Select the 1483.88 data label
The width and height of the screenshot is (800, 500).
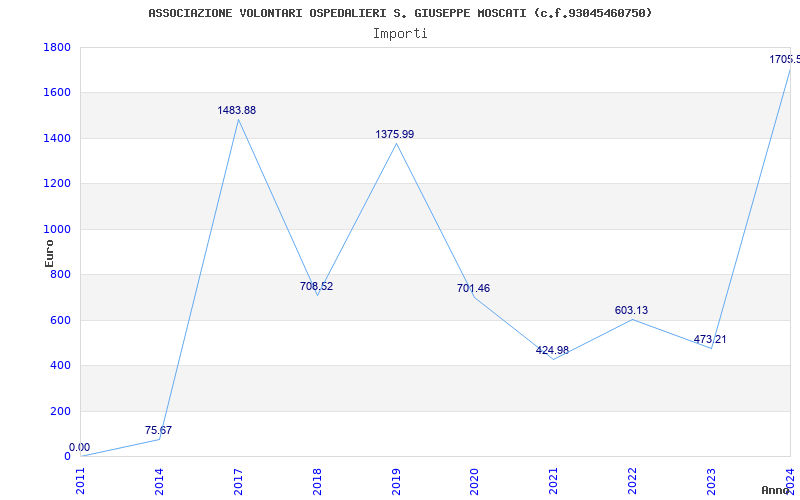pyautogui.click(x=237, y=110)
